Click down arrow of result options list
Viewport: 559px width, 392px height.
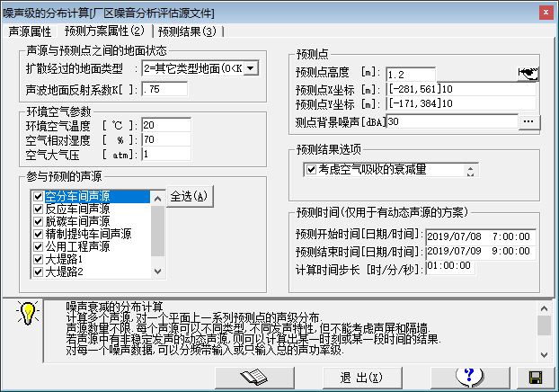click(471, 174)
